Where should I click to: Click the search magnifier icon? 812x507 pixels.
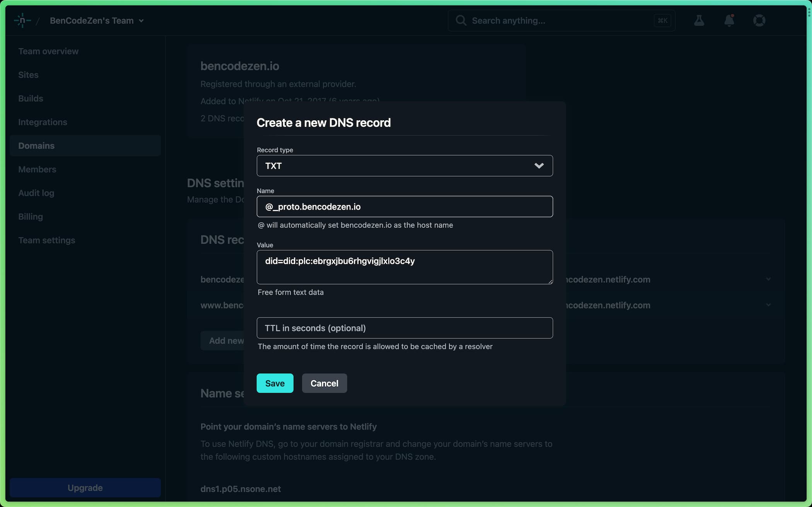coord(461,20)
